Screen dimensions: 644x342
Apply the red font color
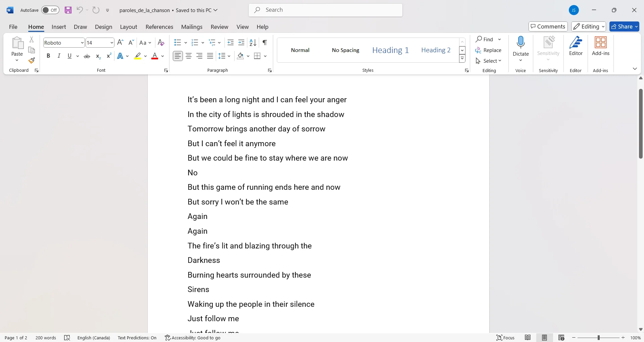pyautogui.click(x=155, y=56)
